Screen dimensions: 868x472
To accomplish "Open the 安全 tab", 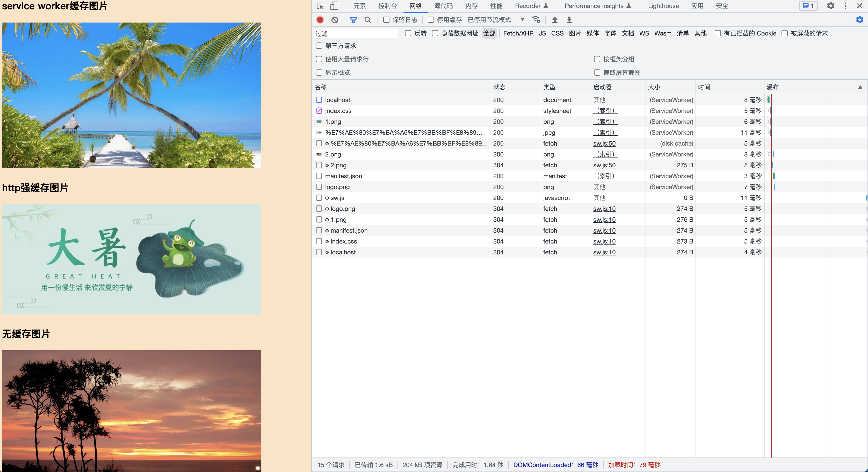I will [722, 6].
